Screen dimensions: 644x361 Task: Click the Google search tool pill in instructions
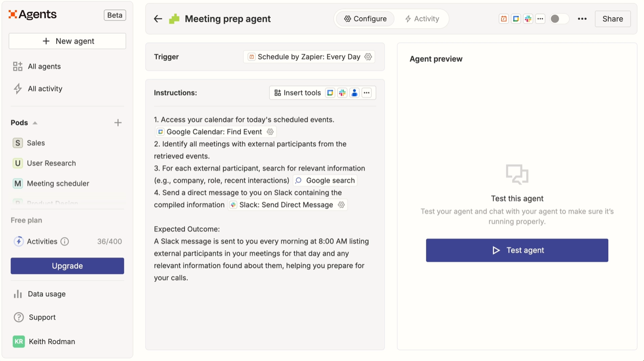pos(325,180)
